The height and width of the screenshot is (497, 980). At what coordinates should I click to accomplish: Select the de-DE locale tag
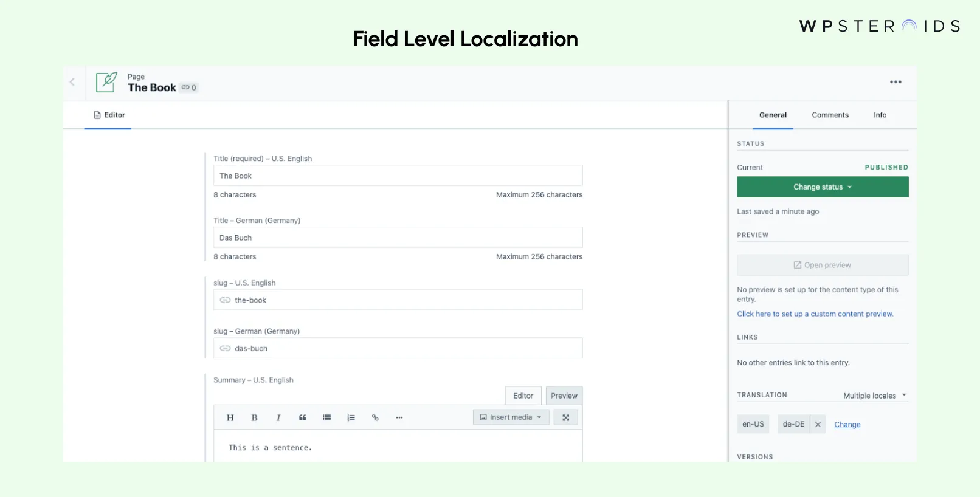tap(793, 424)
